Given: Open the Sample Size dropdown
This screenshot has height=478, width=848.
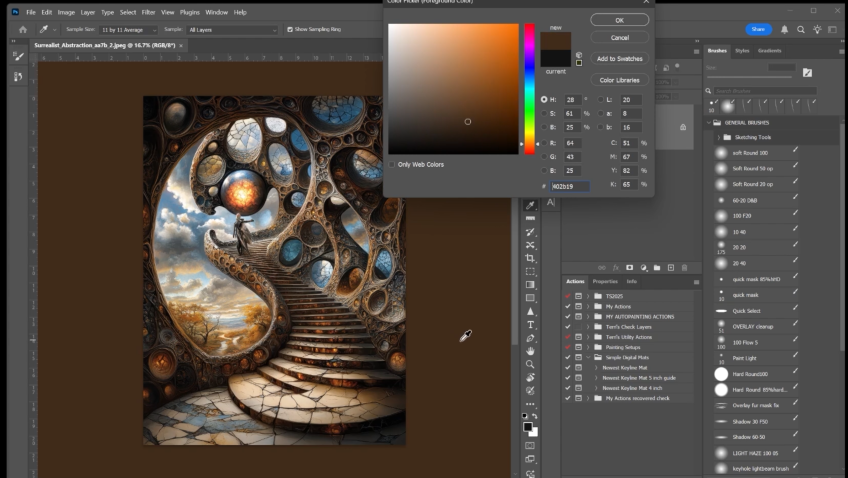Looking at the screenshot, I should (x=127, y=30).
